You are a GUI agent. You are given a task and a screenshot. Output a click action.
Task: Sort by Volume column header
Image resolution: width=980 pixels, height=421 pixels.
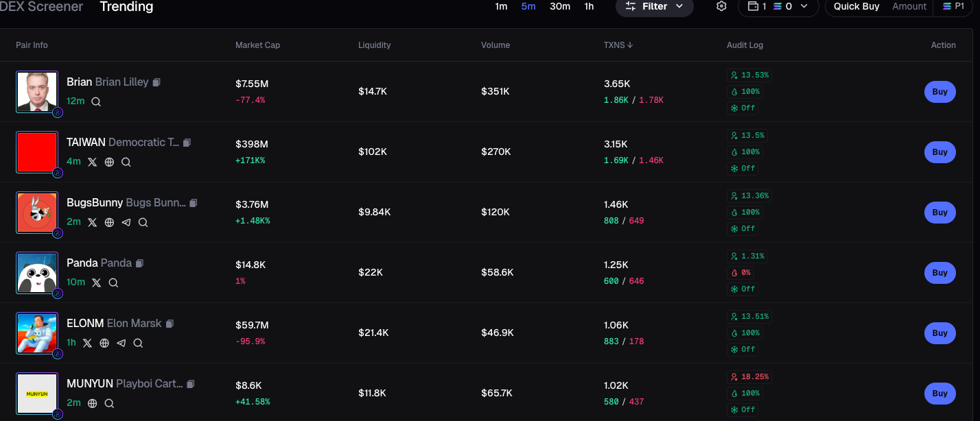click(495, 45)
